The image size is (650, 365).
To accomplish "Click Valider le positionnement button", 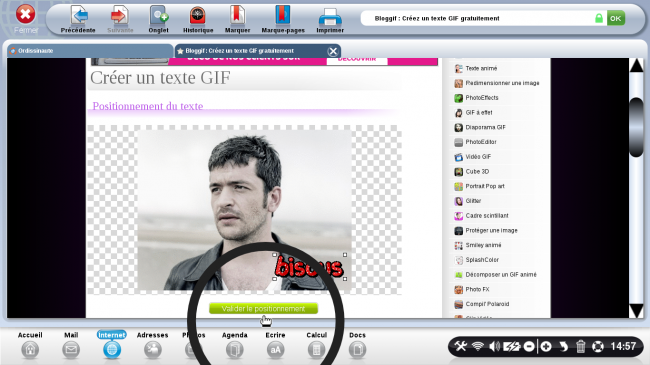I will (x=264, y=309).
